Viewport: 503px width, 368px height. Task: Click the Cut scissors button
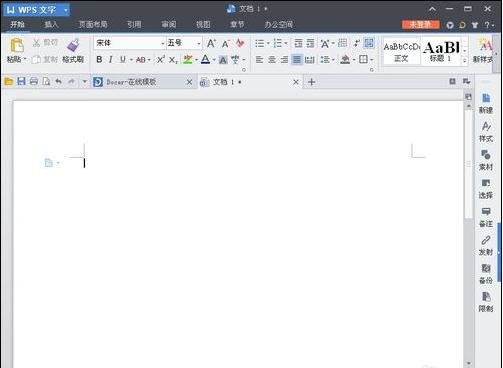45,42
